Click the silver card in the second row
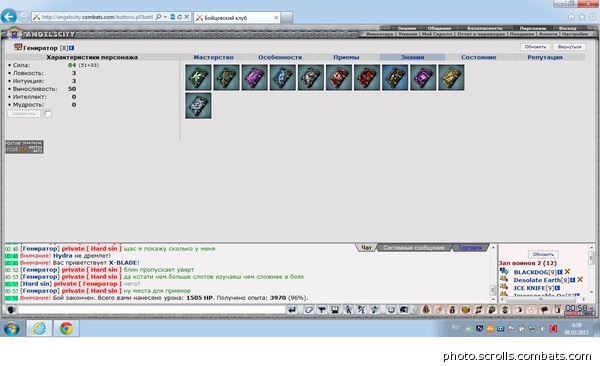 click(x=198, y=106)
